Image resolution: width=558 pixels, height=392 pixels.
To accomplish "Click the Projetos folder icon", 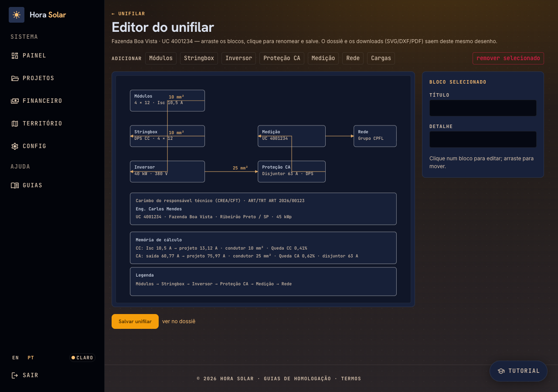I will (x=15, y=78).
